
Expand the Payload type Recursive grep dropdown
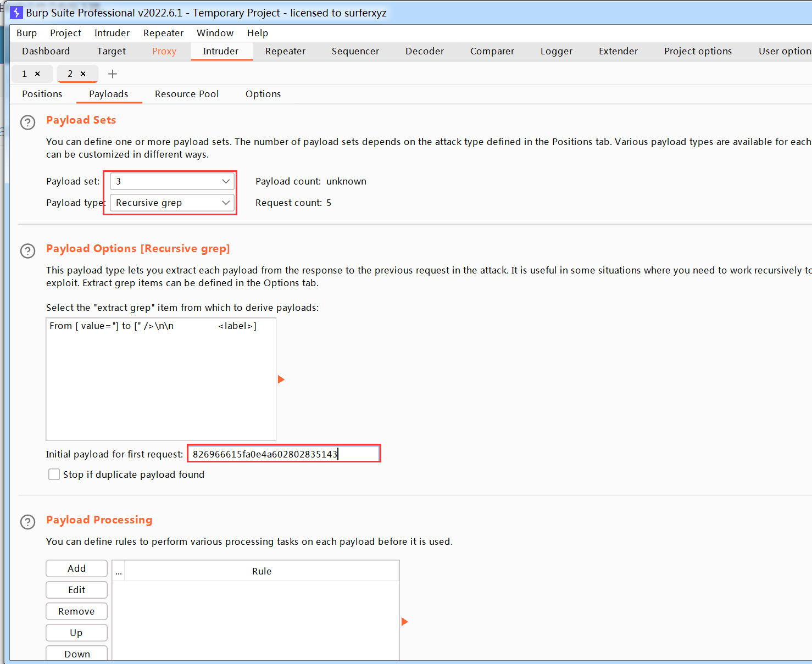click(172, 203)
